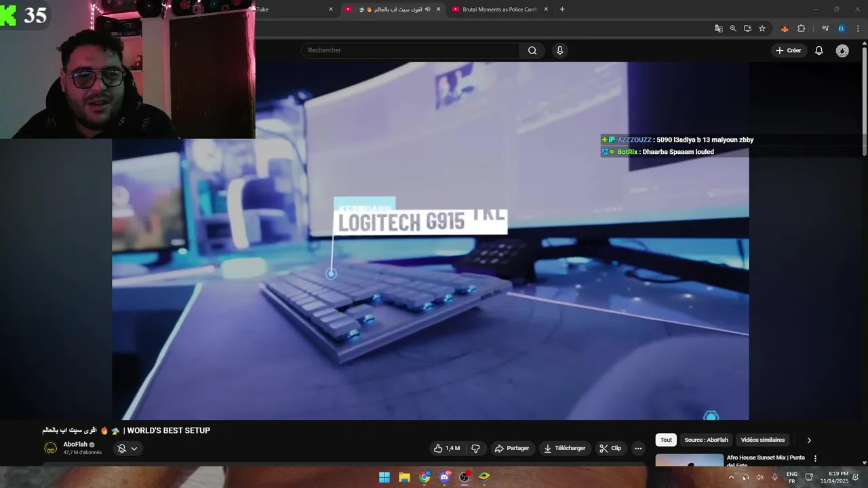Open the Chrome extensions puzzle icon
Screen dimensions: 868x488
801,28
